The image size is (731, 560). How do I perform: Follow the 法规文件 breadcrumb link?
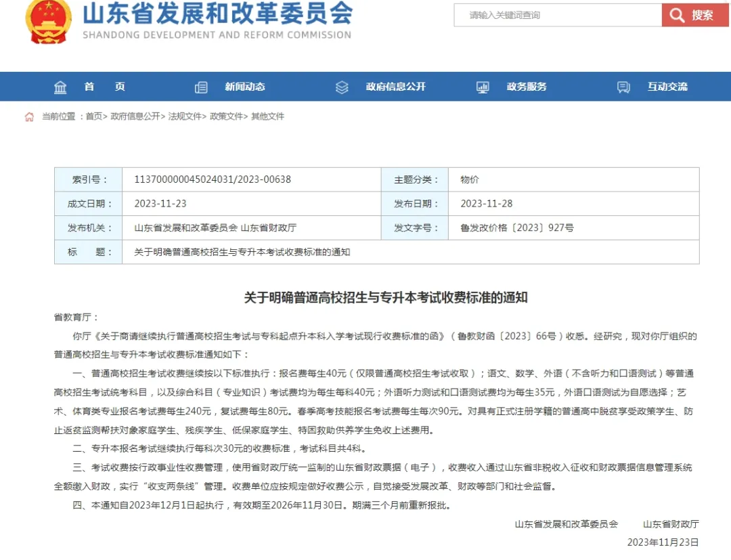pos(185,116)
